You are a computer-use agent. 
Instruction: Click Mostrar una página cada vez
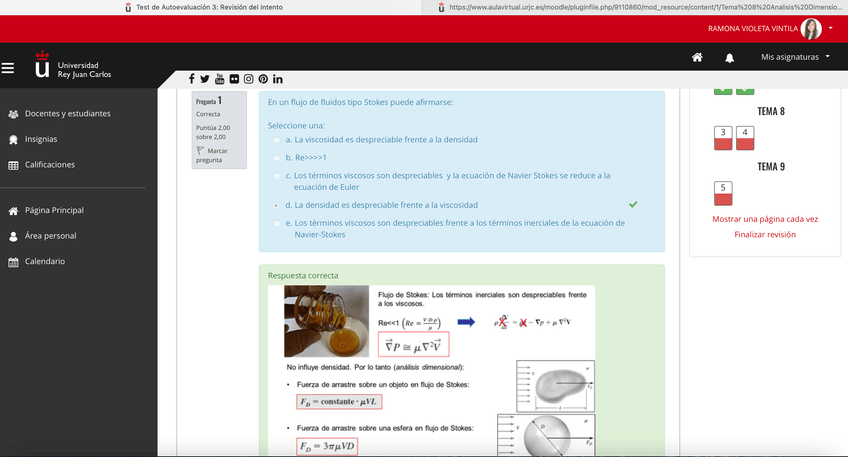tap(765, 219)
